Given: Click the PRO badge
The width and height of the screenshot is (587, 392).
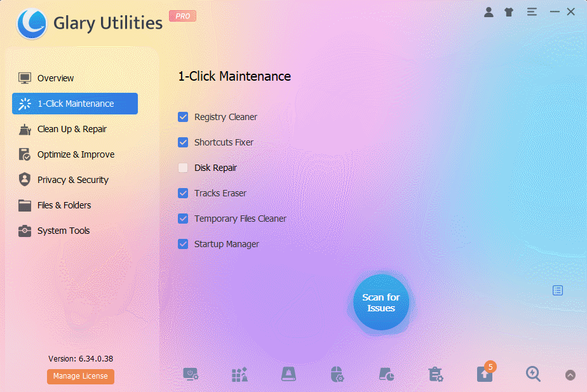Looking at the screenshot, I should click(183, 16).
